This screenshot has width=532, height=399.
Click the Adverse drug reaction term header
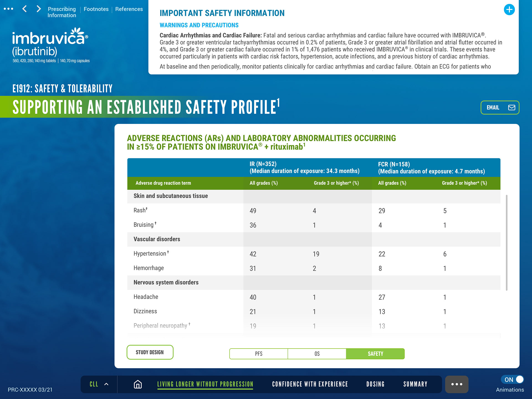(163, 183)
